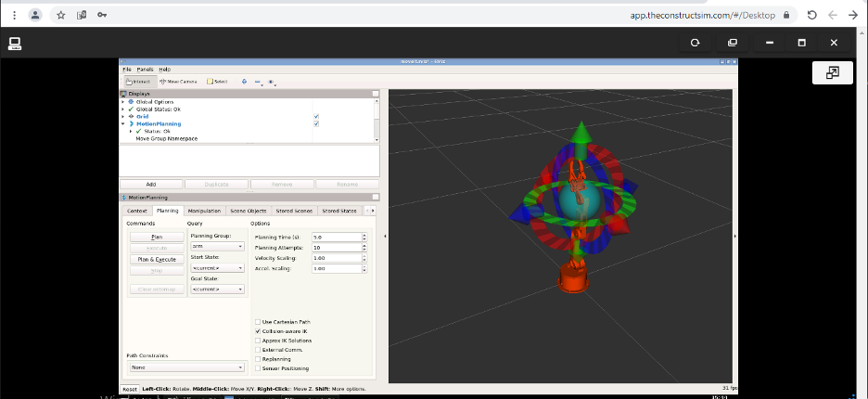Screen dimensions: 868x399
Task: Enable Sensor Positioning checkbox
Action: tap(258, 368)
